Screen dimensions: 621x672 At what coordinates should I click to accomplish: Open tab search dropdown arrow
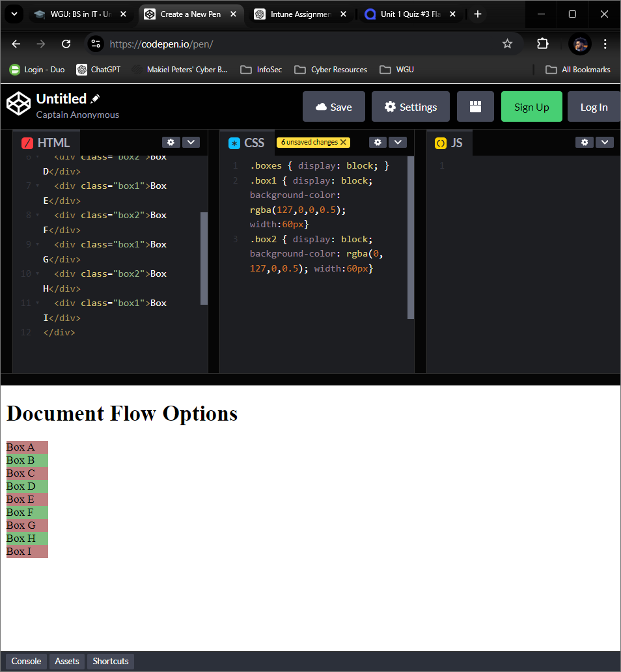pyautogui.click(x=14, y=14)
